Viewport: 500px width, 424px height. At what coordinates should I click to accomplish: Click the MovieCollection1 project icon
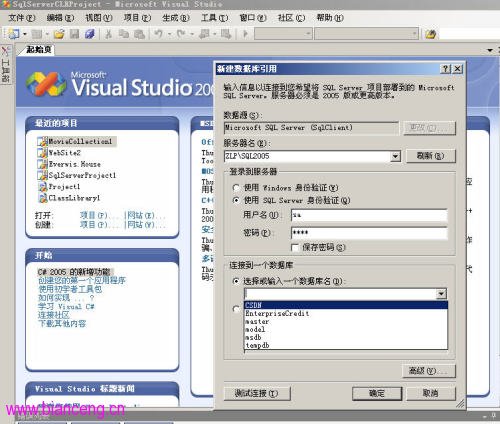(42, 141)
